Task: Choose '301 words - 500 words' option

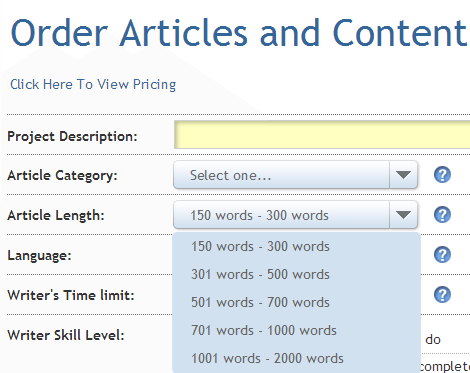Action: point(296,275)
